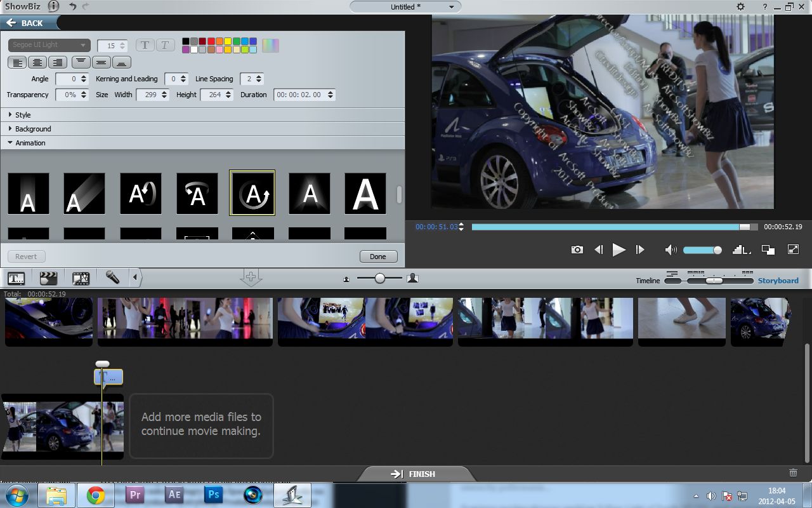Click the Width value field
The height and width of the screenshot is (508, 812).
click(x=152, y=95)
